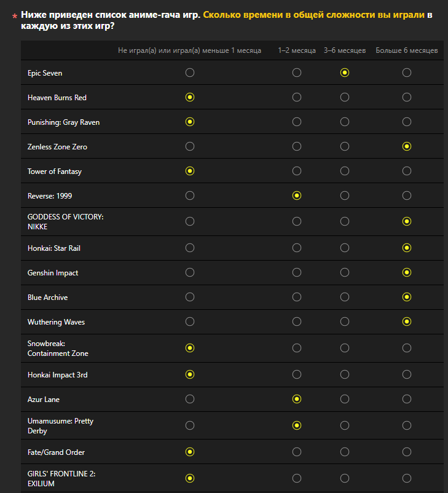
Task: Select 'Больше 6 месяцев' for Fate/Grand Order
Action: click(x=406, y=452)
